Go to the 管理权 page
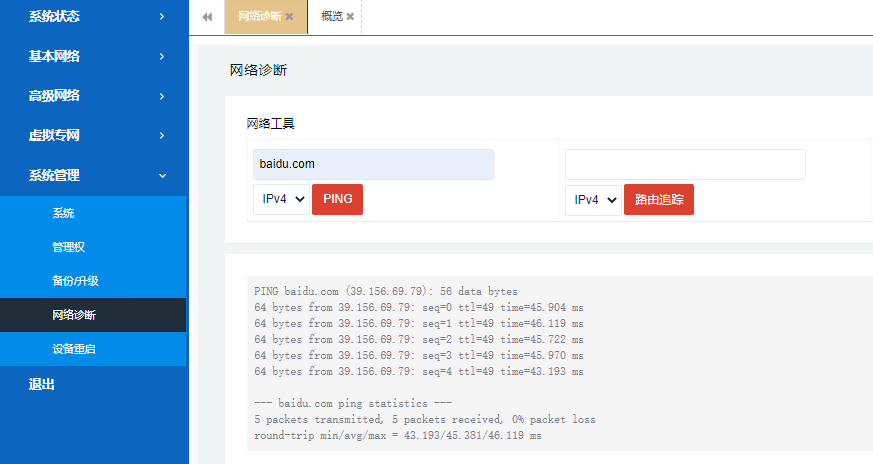 click(x=69, y=247)
